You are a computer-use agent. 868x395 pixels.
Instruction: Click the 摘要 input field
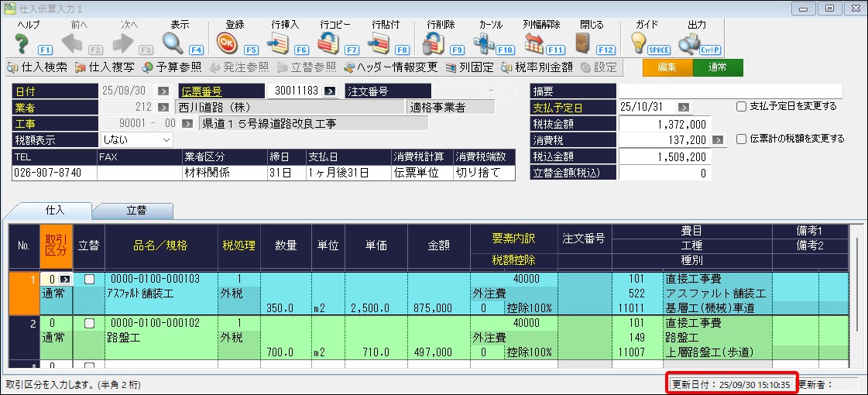pos(729,91)
